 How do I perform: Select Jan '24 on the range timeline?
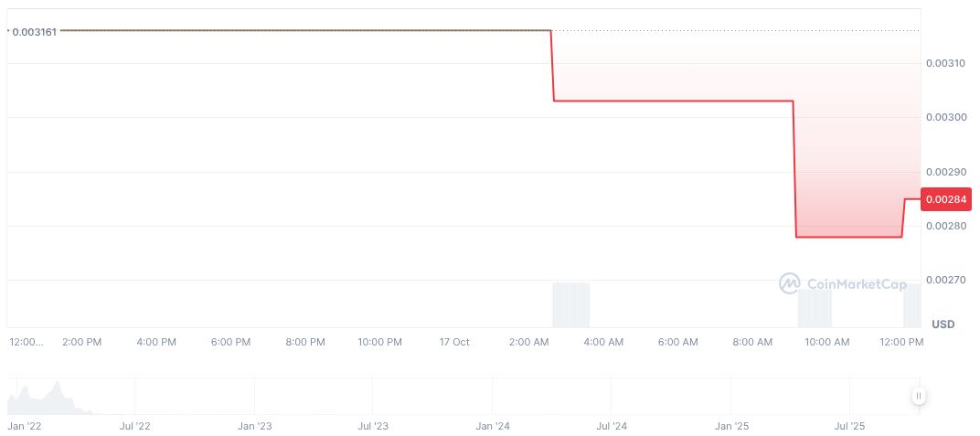pos(493,426)
